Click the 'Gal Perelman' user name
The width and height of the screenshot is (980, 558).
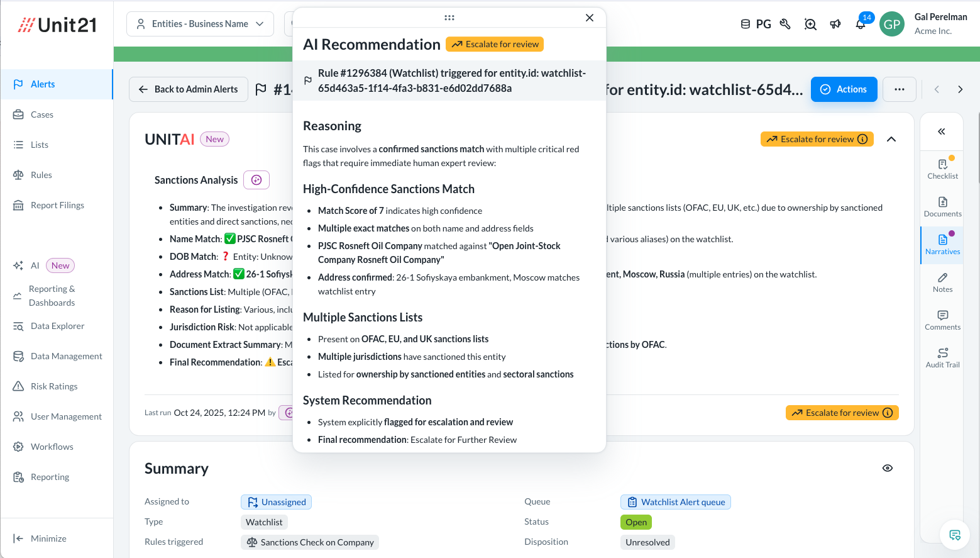(x=940, y=17)
